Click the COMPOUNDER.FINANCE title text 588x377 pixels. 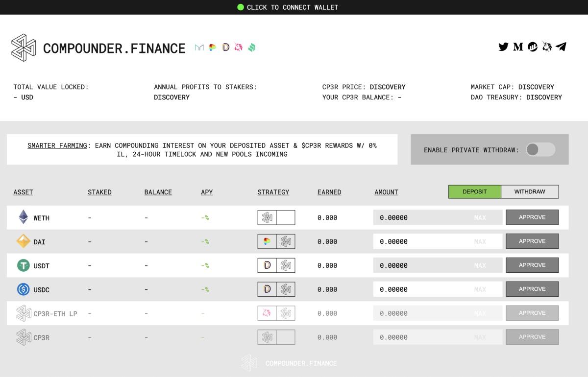pos(114,48)
